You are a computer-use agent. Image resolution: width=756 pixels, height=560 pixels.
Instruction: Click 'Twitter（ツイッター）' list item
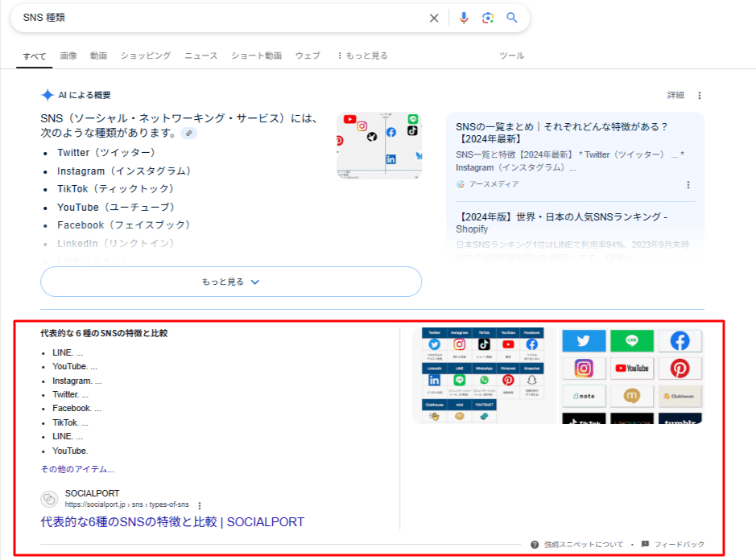pyautogui.click(x=106, y=153)
